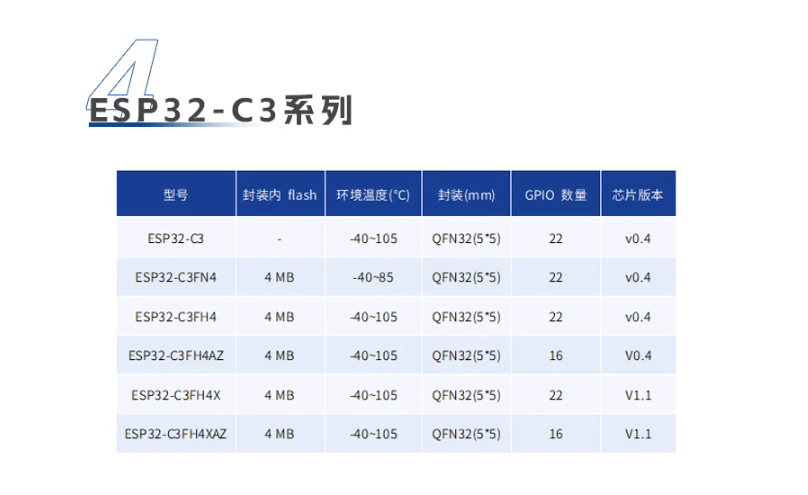Click GPIO count 22 in ESP32-C3 row
The height and width of the screenshot is (495, 808).
[556, 238]
